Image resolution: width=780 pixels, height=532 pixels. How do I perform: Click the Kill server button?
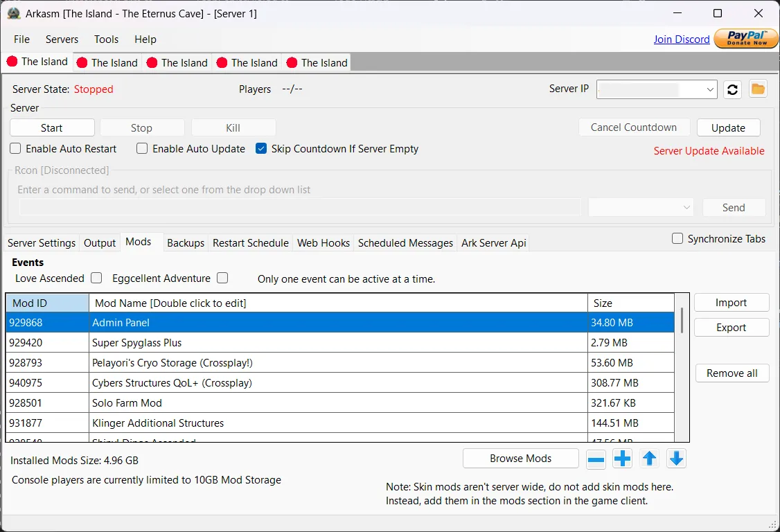click(233, 128)
